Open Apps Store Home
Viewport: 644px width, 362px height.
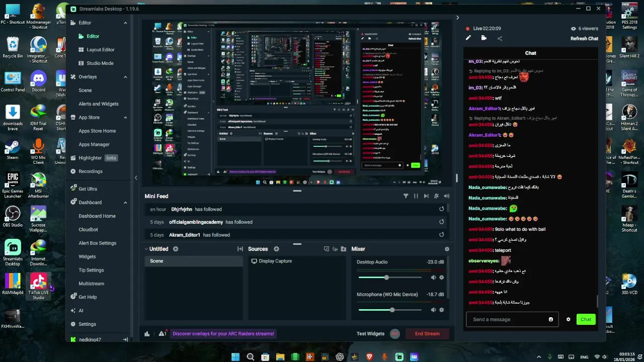97,131
